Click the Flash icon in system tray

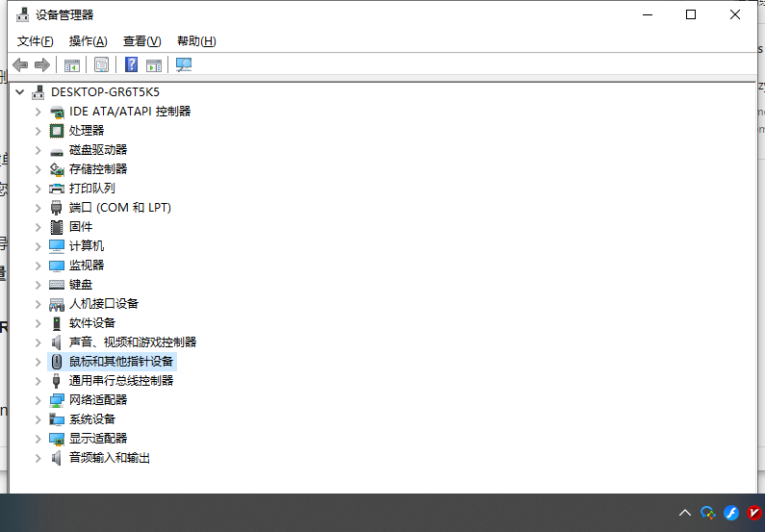point(731,513)
